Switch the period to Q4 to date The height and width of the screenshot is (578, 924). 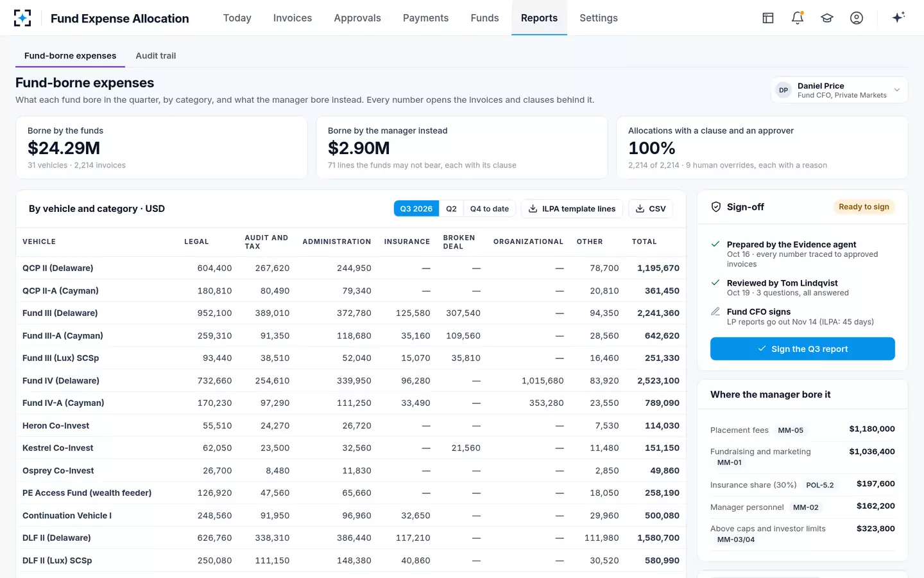(x=489, y=209)
